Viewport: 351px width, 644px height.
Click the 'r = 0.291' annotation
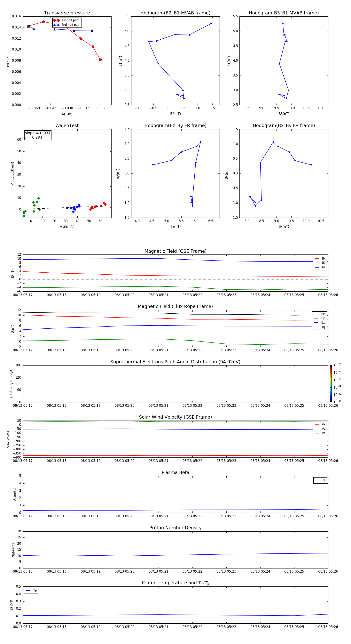click(34, 137)
